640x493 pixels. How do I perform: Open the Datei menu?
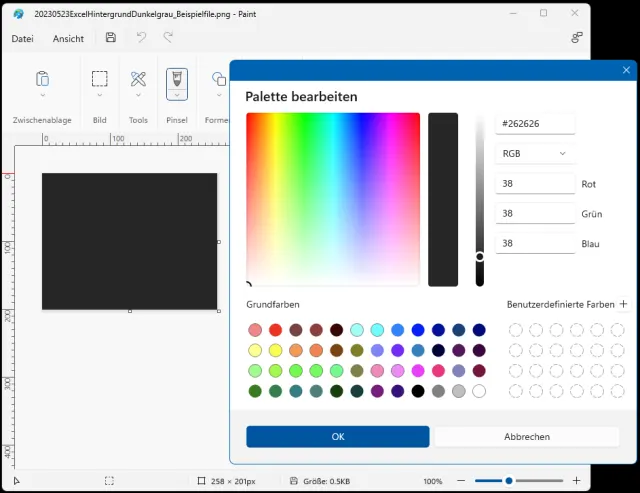pos(22,38)
